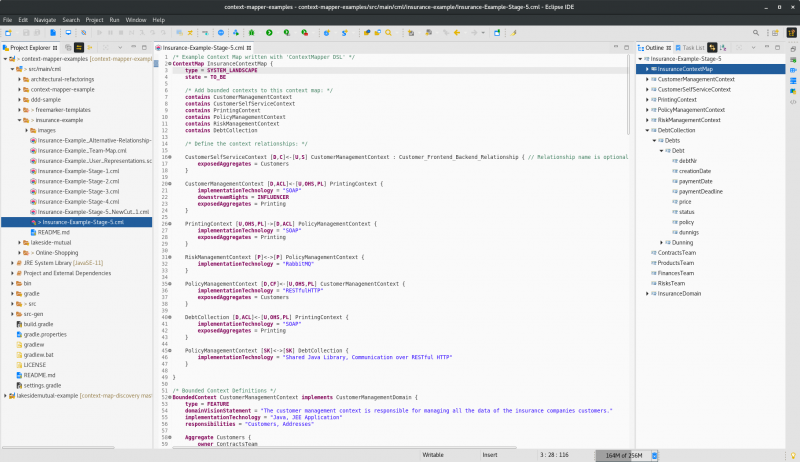The width and height of the screenshot is (800, 462).
Task: Open Insurance-Example-Stage-1.cml in explorer
Action: (x=78, y=171)
